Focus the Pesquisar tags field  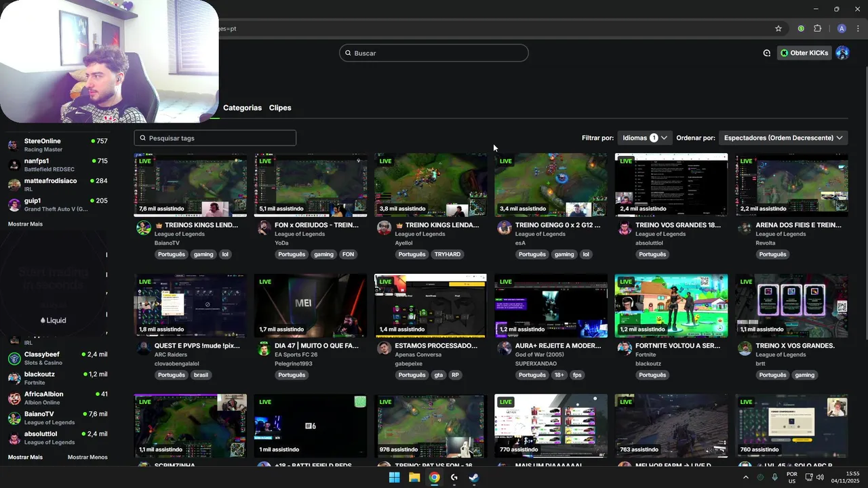click(x=215, y=138)
